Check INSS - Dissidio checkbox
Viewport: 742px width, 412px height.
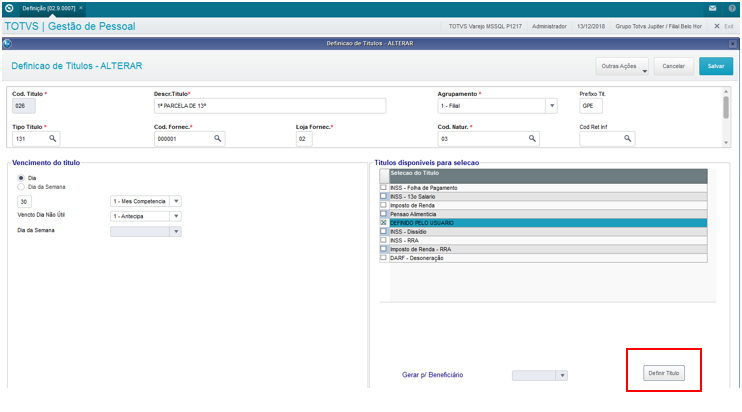[383, 231]
